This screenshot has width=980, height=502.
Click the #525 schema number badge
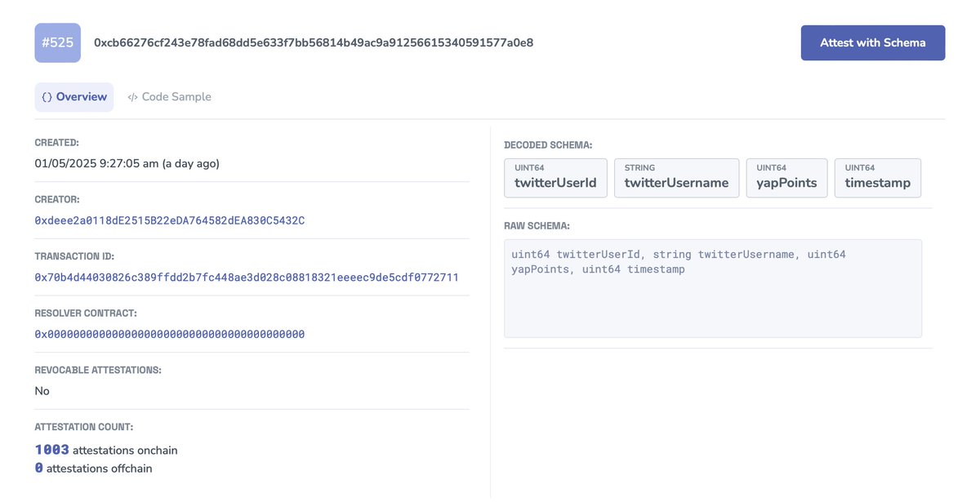click(x=57, y=42)
